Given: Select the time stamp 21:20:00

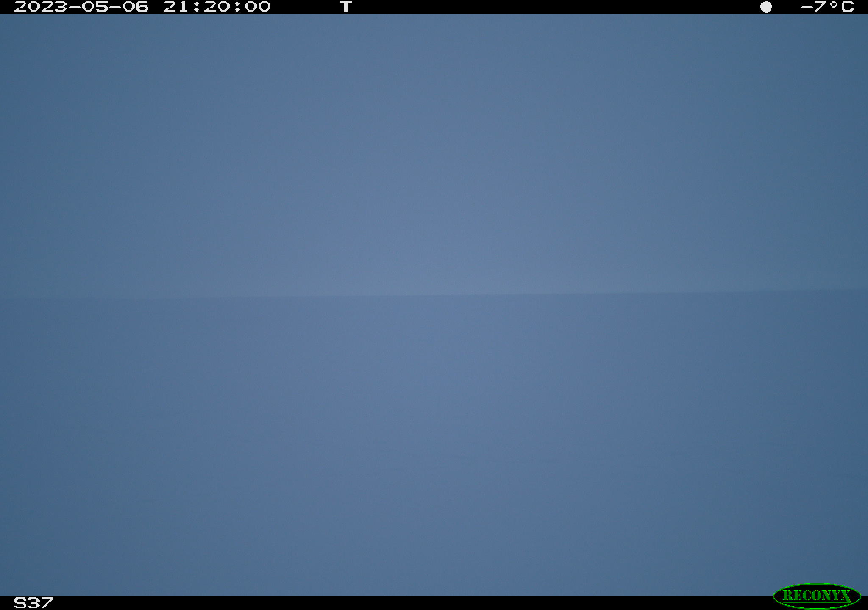Looking at the screenshot, I should [217, 7].
